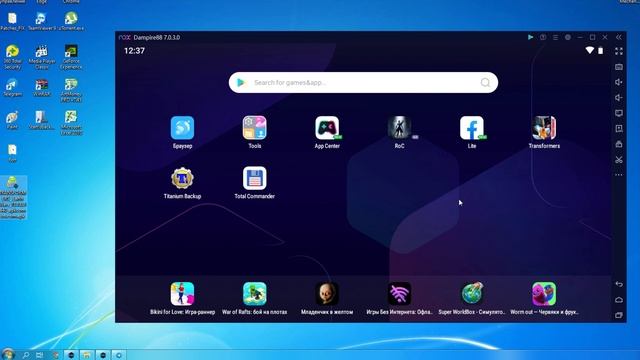
Task: Click the install APK icon in sidebar
Action: tap(619, 129)
